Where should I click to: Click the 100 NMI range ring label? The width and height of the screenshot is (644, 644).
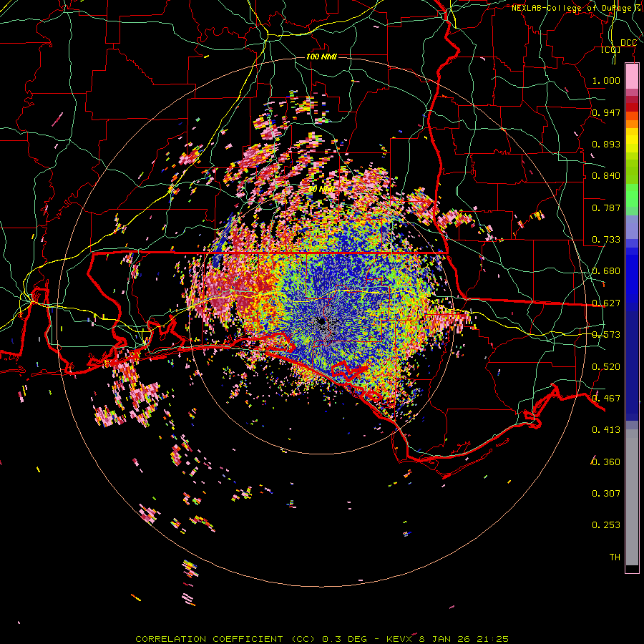[x=321, y=57]
